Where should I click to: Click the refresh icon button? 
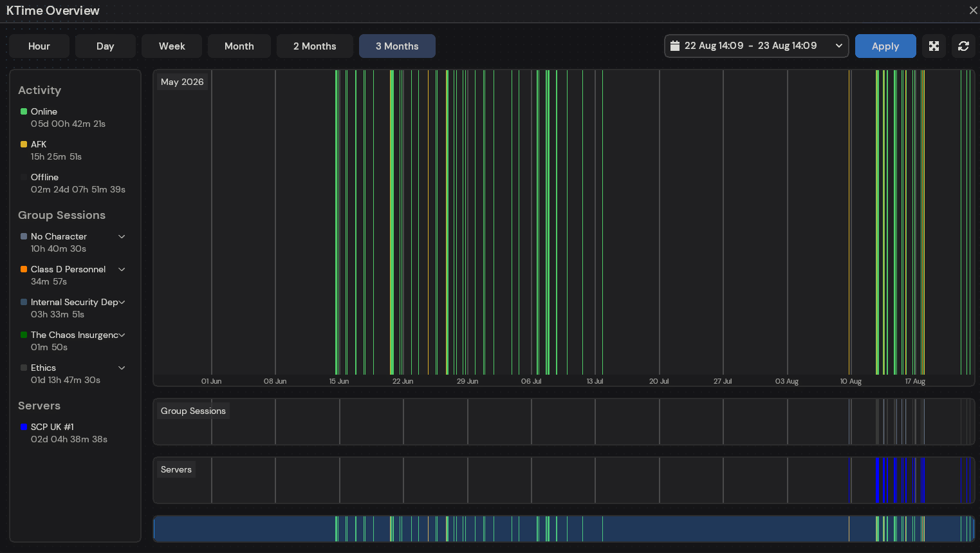tap(963, 46)
